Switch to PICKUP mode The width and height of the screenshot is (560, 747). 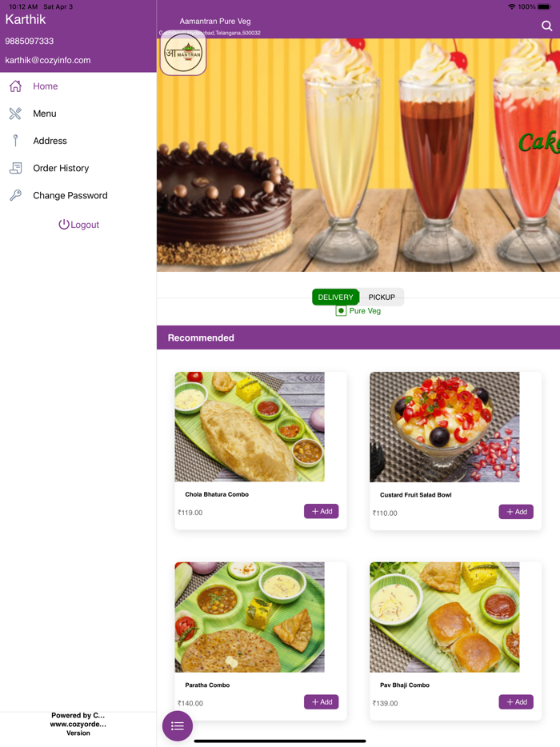[382, 297]
